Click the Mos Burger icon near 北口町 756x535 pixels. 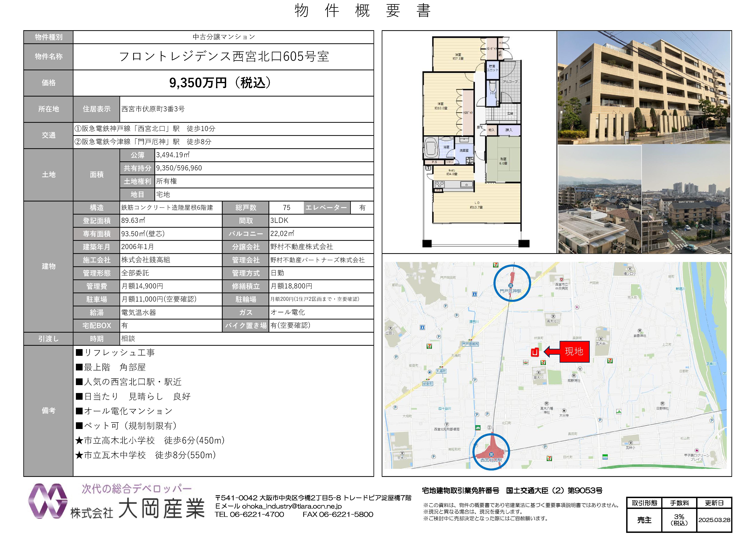coord(478,428)
